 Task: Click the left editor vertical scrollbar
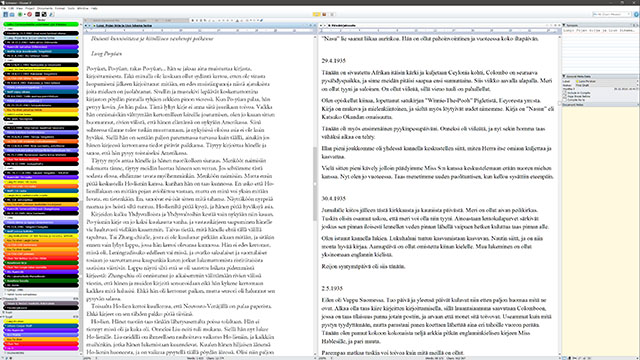tap(315, 184)
